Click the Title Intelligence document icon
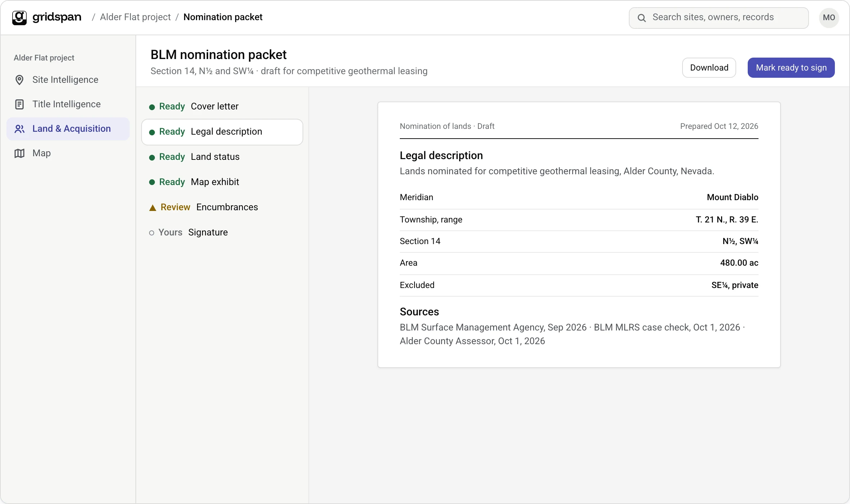This screenshot has width=850, height=504. click(19, 104)
